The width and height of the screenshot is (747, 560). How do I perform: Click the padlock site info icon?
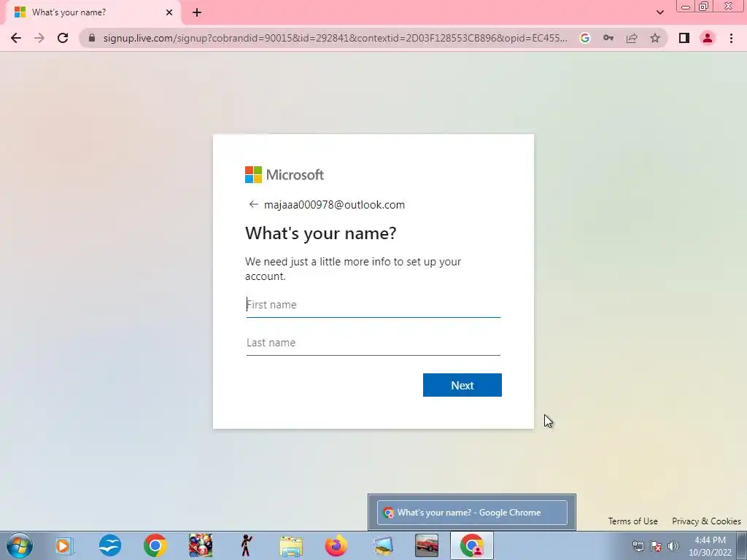(92, 38)
